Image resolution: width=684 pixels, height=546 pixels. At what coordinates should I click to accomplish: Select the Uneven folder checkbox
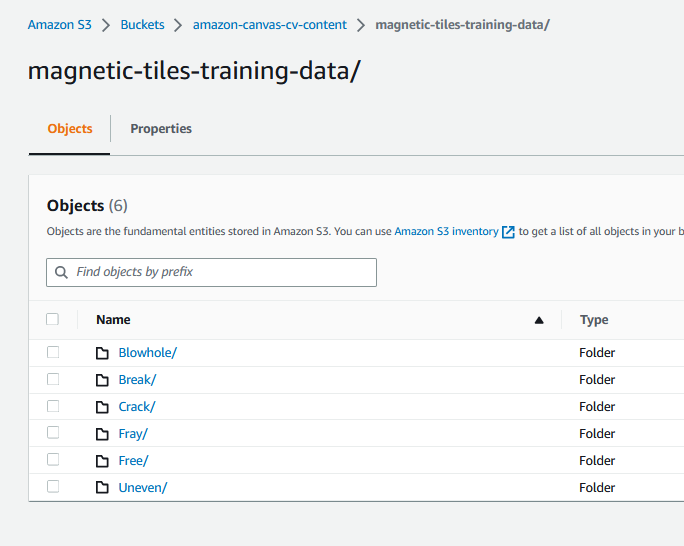pos(53,487)
